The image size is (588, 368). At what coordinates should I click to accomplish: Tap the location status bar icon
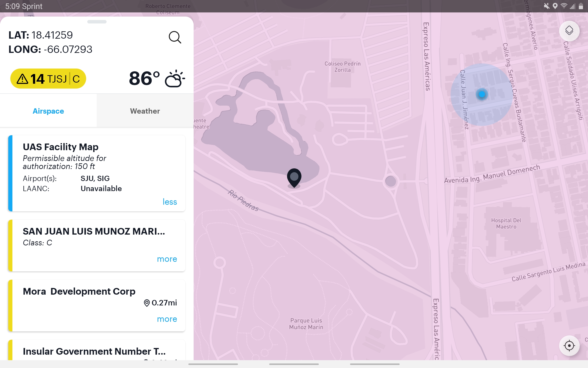[x=555, y=6]
